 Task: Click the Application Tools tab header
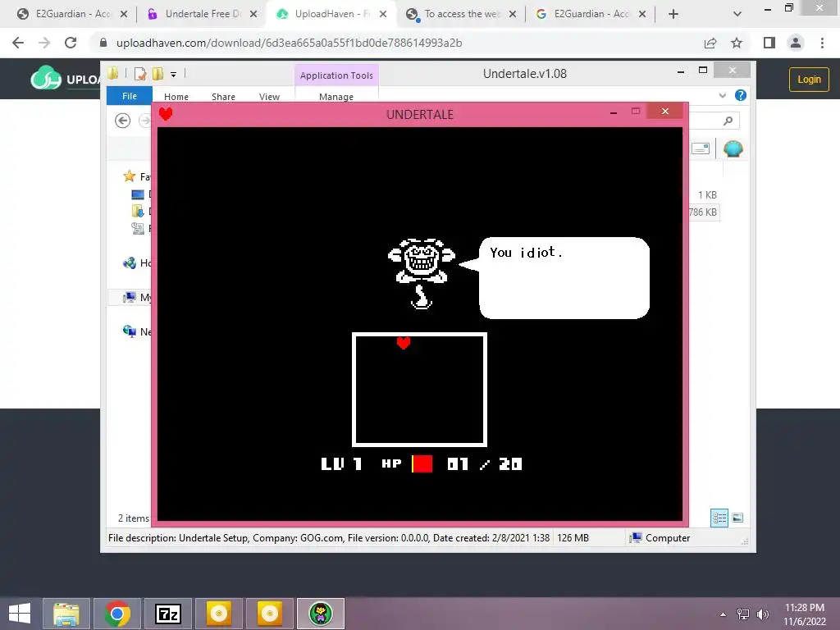pos(336,75)
